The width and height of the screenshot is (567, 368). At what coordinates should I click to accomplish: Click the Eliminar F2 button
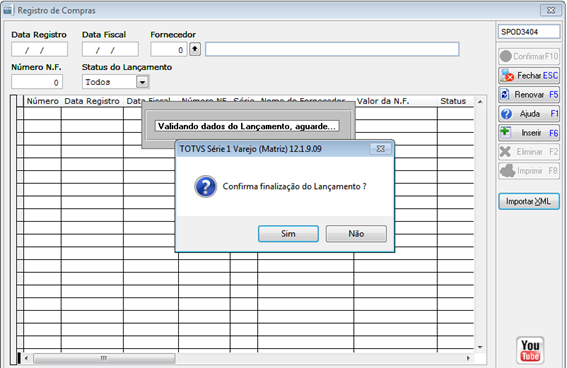click(529, 152)
